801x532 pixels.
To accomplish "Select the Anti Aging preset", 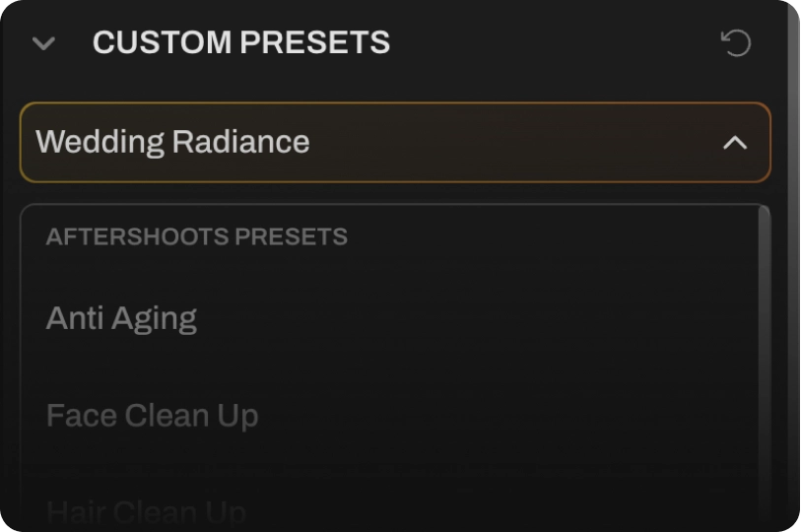I will coord(121,318).
